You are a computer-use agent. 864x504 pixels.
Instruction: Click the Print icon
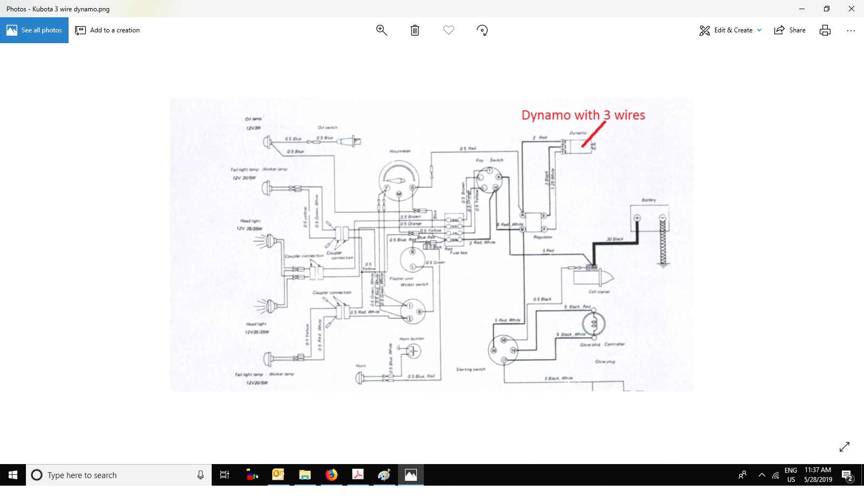coord(825,30)
